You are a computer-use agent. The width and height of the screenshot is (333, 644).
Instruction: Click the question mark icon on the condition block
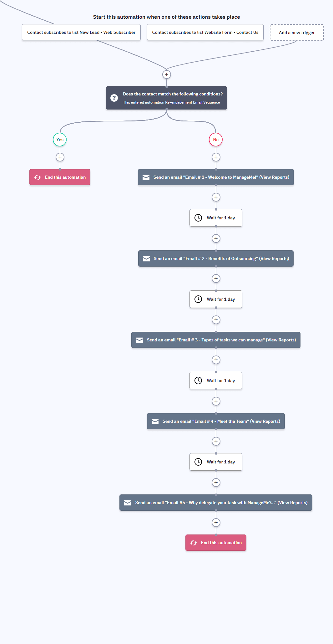click(114, 98)
